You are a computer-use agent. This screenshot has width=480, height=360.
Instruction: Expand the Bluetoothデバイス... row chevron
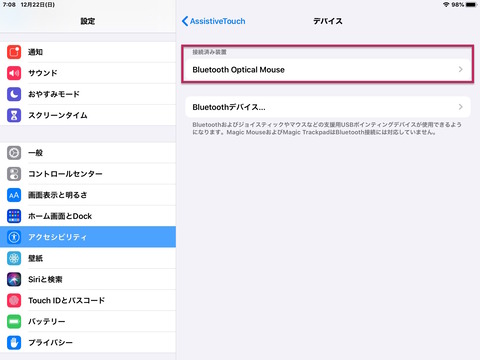pos(461,107)
